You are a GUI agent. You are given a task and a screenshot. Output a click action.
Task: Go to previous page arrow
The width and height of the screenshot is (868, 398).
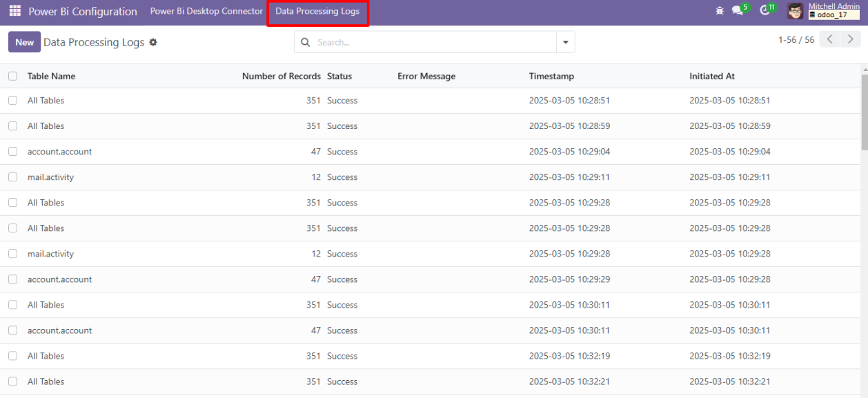click(831, 40)
